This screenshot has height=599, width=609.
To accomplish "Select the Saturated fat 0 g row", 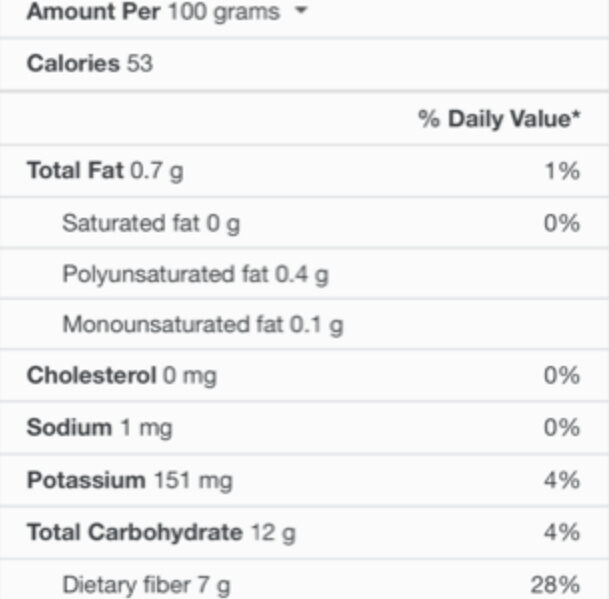I will [x=304, y=223].
